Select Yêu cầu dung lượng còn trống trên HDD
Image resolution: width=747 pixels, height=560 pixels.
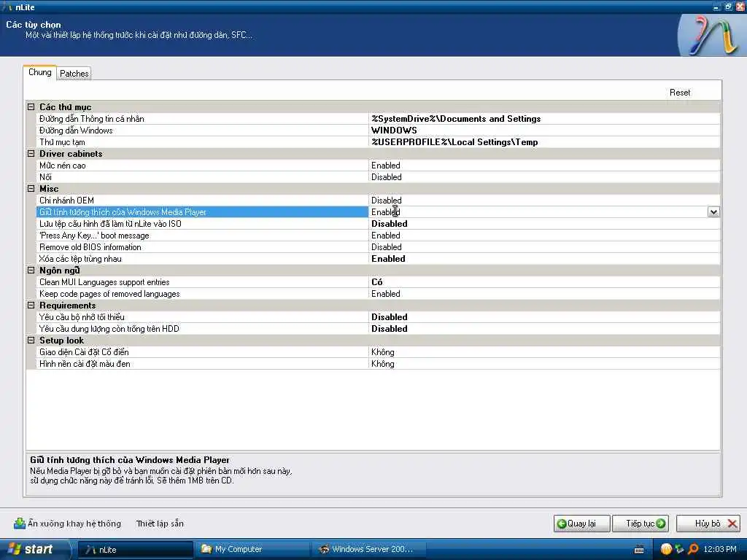[203, 329]
